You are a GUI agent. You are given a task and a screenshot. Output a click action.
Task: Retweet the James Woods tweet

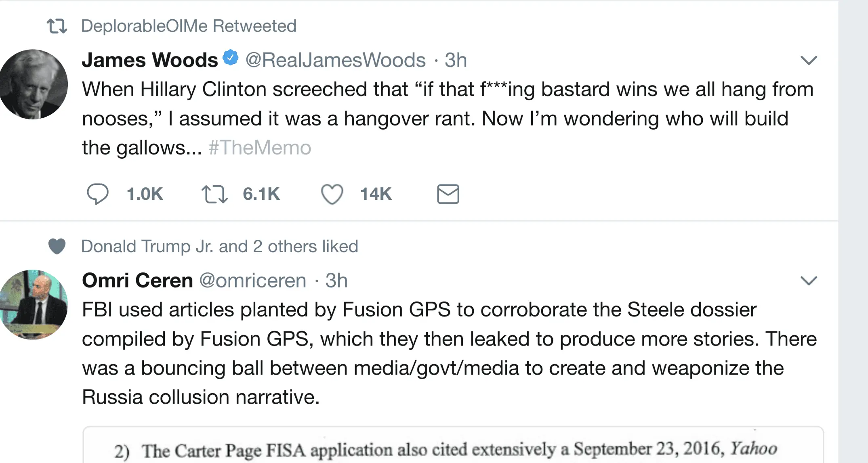[x=214, y=194]
